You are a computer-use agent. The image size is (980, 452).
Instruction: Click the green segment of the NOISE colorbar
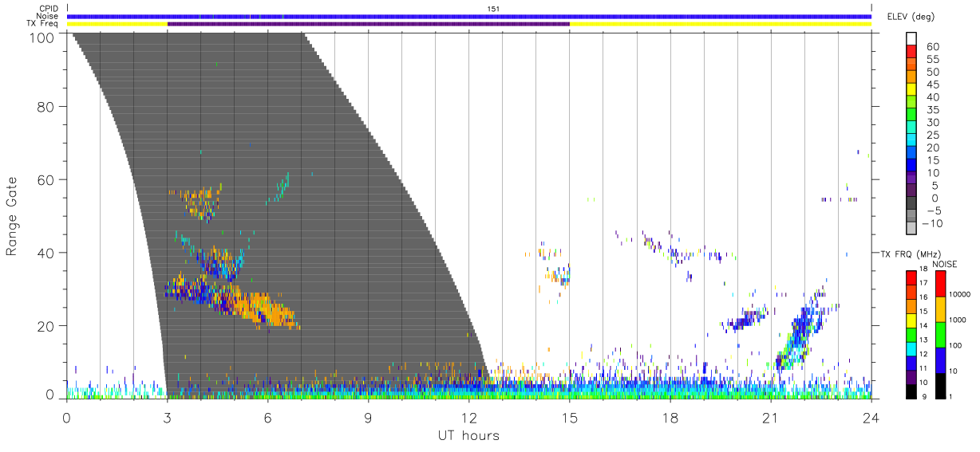pos(940,334)
